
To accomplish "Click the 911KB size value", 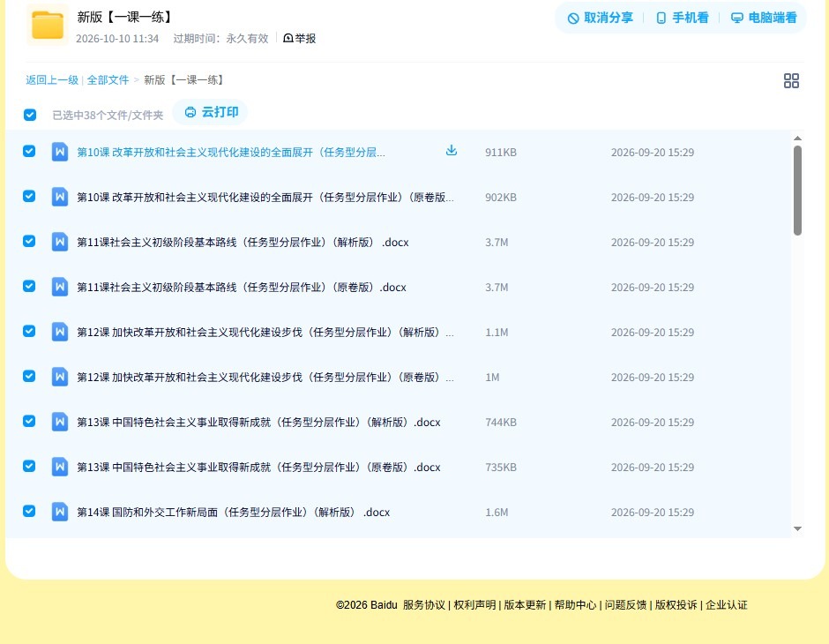I will [501, 153].
